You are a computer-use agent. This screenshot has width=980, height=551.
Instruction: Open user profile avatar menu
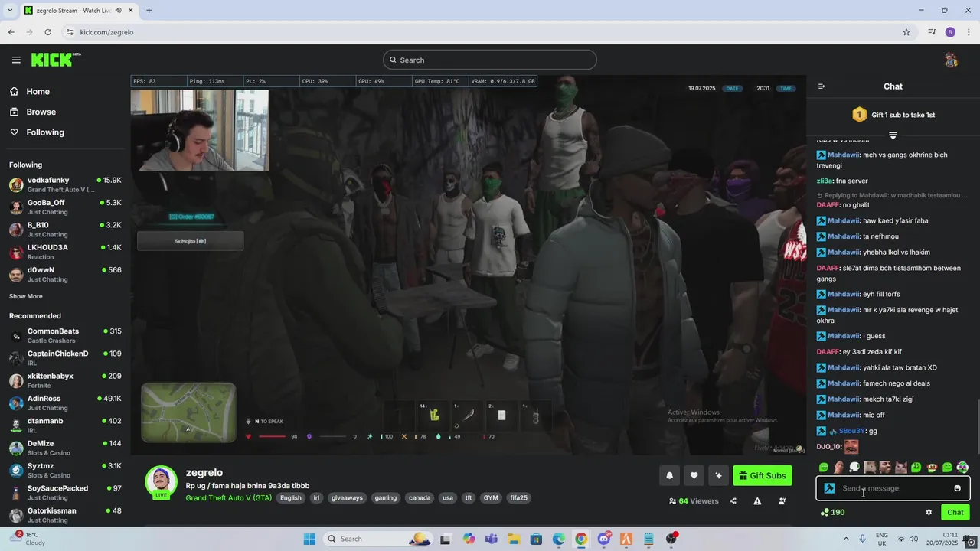[x=951, y=60]
